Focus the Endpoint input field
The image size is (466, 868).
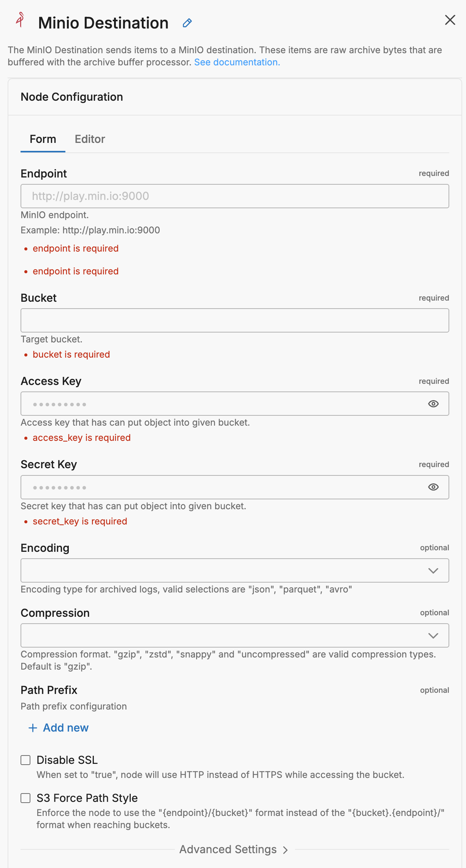coord(235,196)
